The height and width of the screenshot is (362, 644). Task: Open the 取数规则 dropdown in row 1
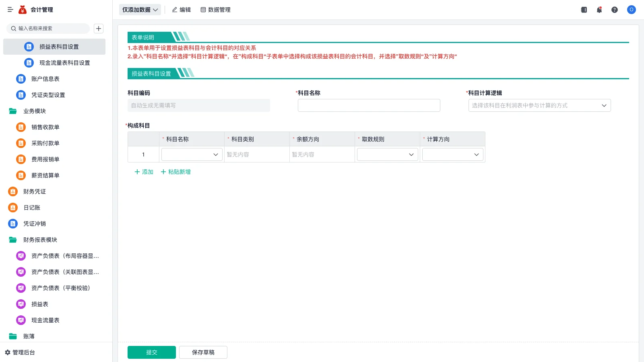click(x=388, y=154)
